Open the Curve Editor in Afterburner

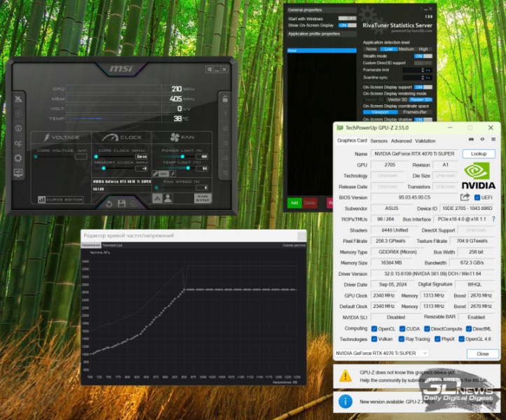[x=60, y=200]
